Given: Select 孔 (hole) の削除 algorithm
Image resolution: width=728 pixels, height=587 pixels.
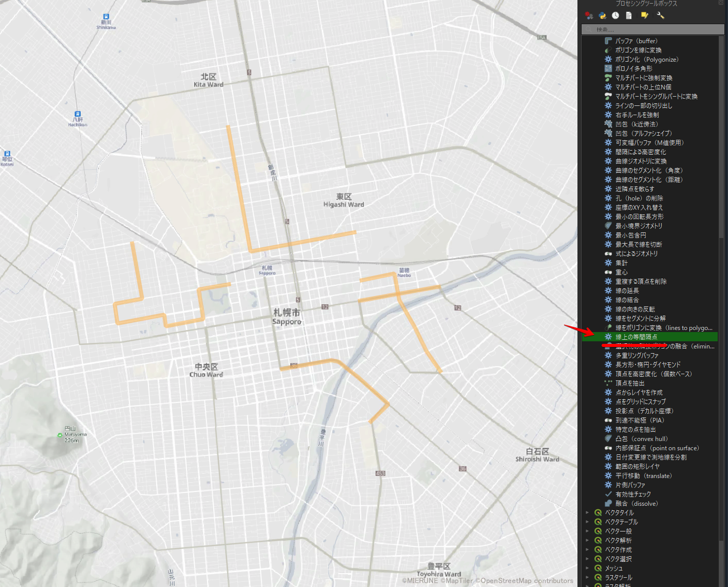Looking at the screenshot, I should click(639, 198).
